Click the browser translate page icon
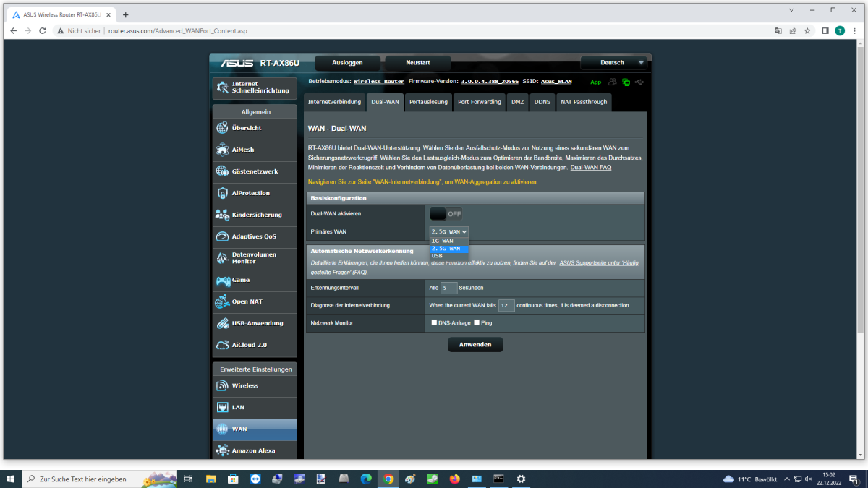This screenshot has width=868, height=488. pyautogui.click(x=778, y=30)
